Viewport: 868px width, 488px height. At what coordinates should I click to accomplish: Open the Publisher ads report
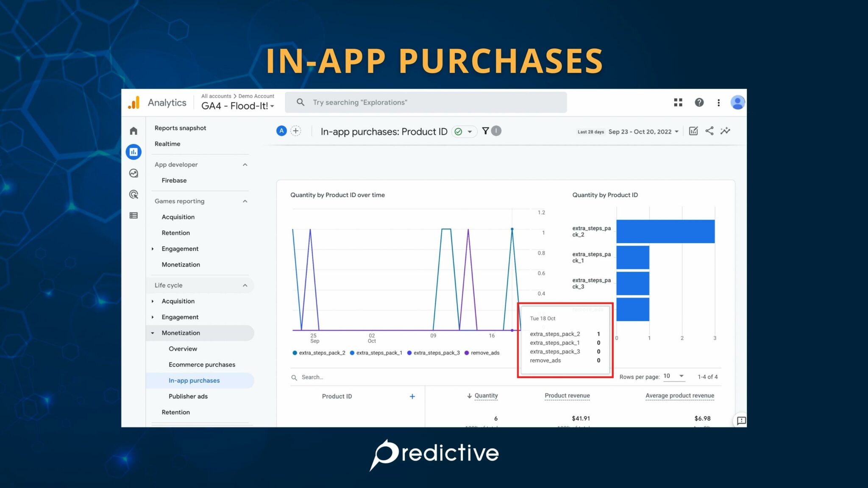pyautogui.click(x=188, y=396)
